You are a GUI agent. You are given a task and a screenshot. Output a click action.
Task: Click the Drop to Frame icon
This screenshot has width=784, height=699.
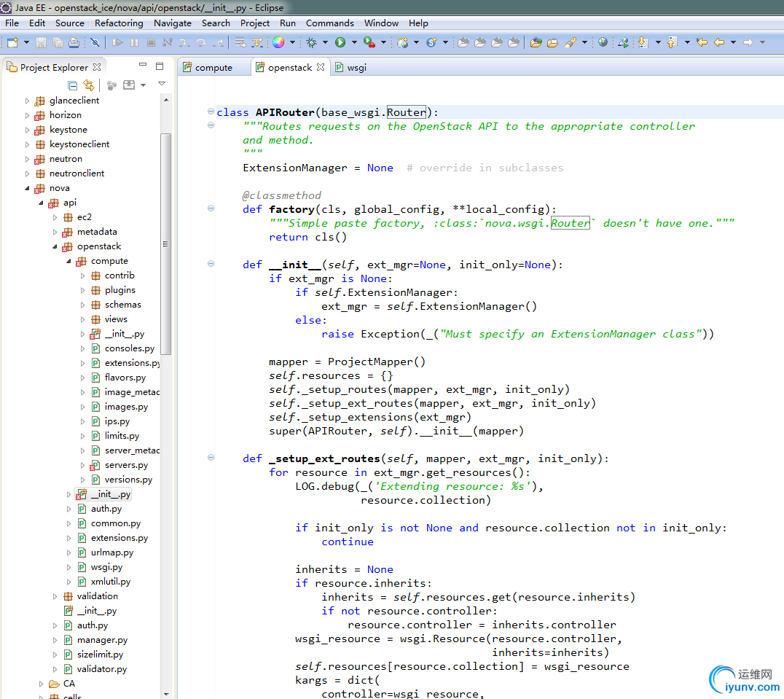tap(240, 42)
